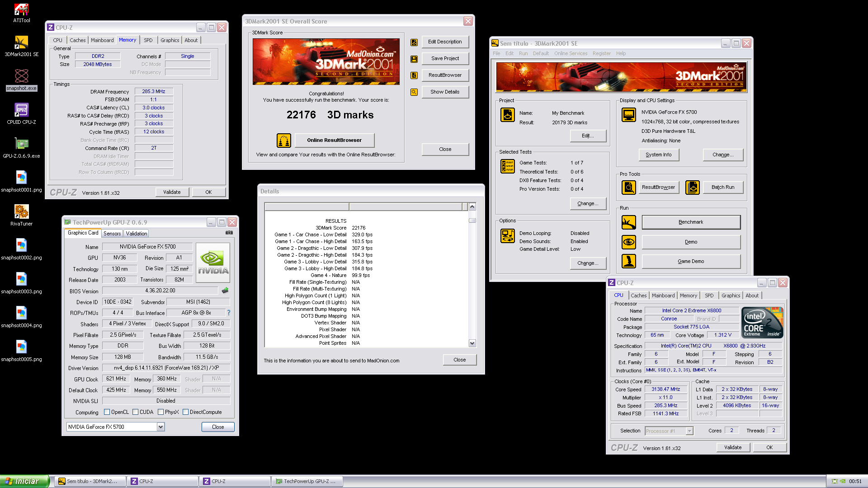The image size is (868, 488).
Task: Click GPU-Z screenshot camera icon
Action: click(x=229, y=233)
